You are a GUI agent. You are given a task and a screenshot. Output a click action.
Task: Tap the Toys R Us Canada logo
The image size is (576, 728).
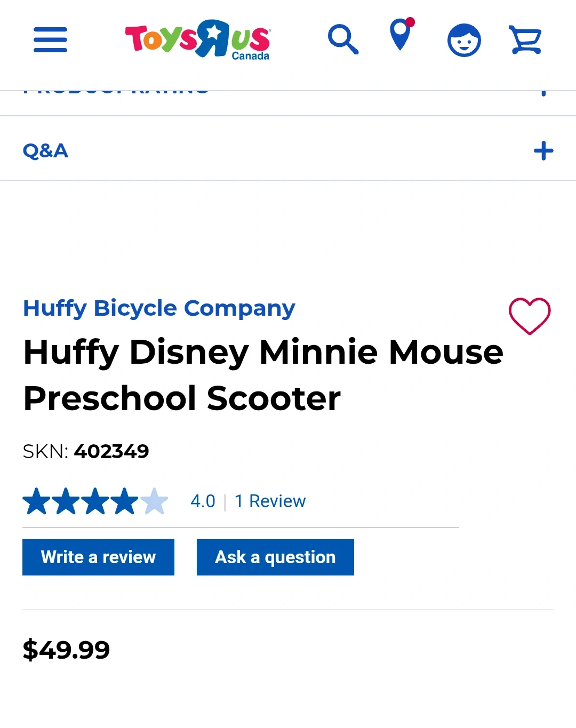coord(197,39)
